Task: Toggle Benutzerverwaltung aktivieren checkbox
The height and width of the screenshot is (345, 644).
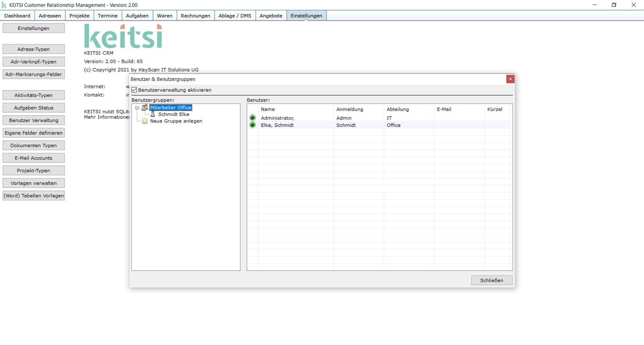Action: 134,90
